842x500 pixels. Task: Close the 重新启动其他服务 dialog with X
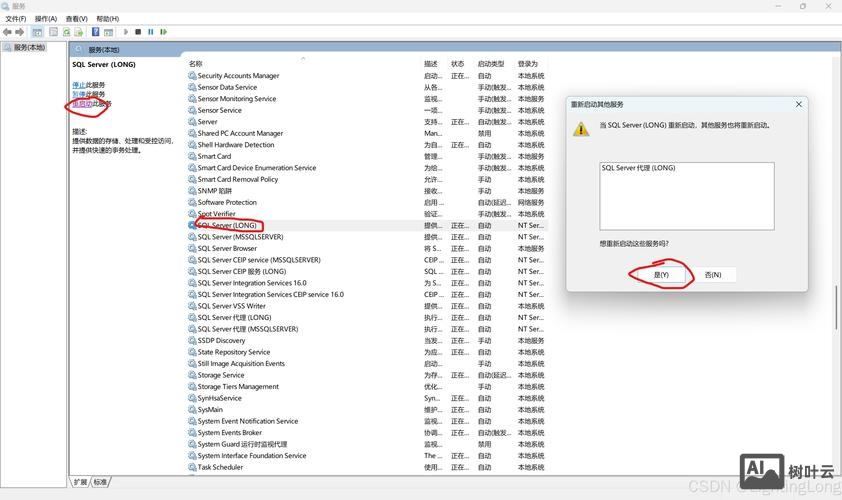coord(799,104)
